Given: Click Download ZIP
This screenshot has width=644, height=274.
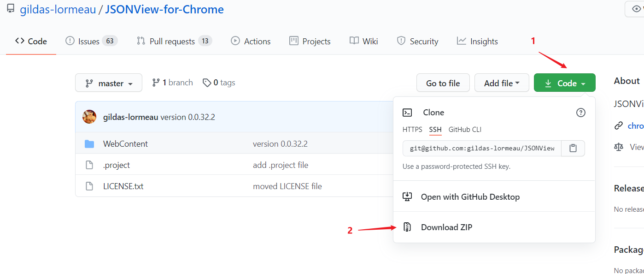Looking at the screenshot, I should (x=494, y=227).
